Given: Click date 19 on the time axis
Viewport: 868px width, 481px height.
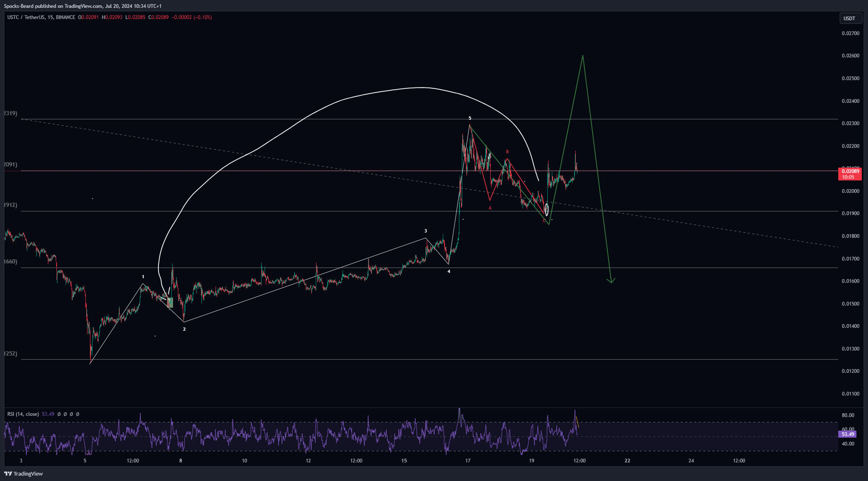Looking at the screenshot, I should click(532, 461).
